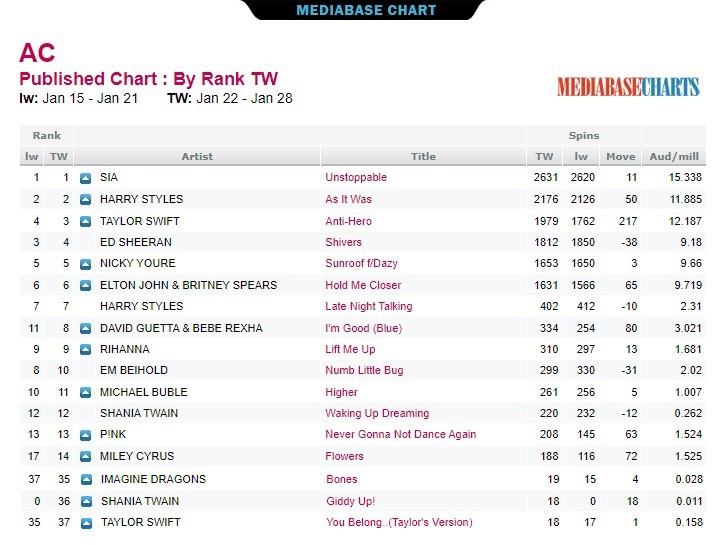Select the MEDIABASE CHART tab at top

(x=366, y=10)
